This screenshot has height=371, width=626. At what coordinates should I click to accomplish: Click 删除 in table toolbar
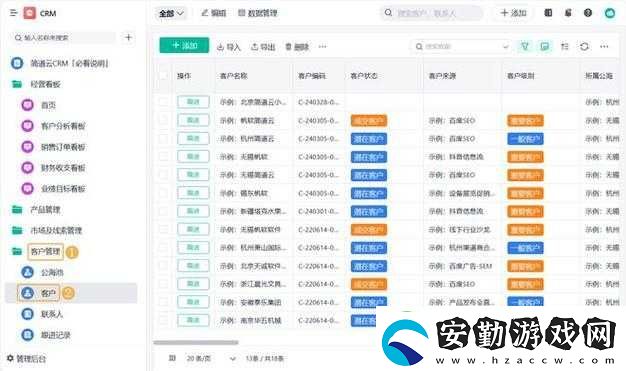(x=297, y=47)
